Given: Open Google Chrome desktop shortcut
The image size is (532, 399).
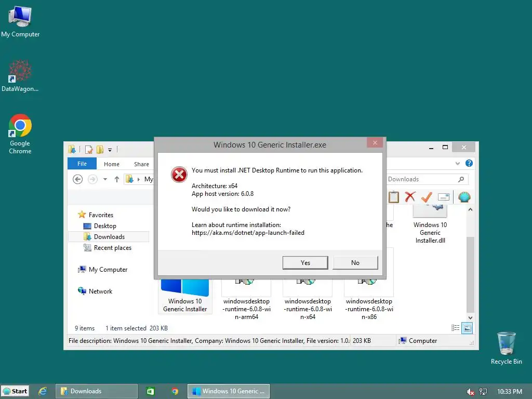Looking at the screenshot, I should [20, 134].
